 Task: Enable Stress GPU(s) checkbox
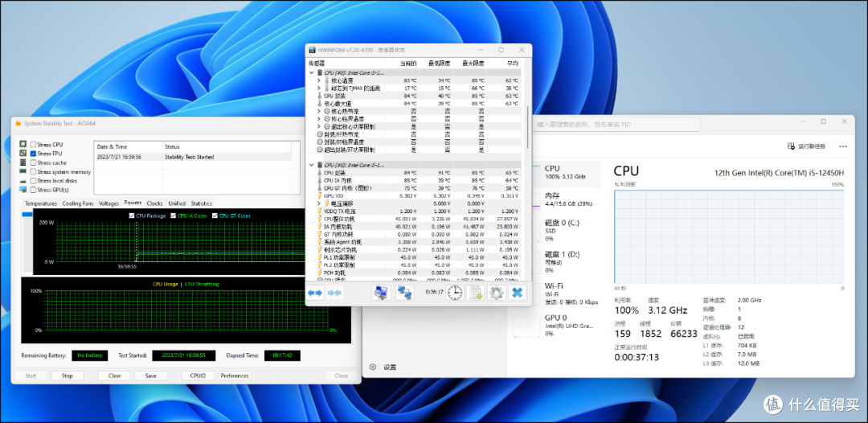coord(33,190)
